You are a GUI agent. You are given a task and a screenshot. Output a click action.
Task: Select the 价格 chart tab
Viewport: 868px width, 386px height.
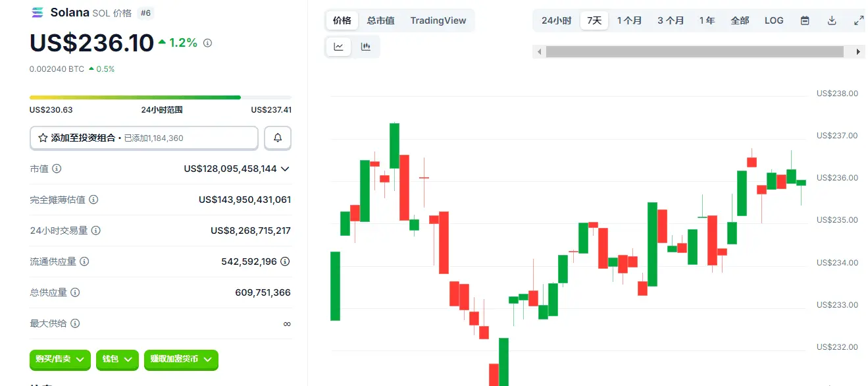pos(342,20)
